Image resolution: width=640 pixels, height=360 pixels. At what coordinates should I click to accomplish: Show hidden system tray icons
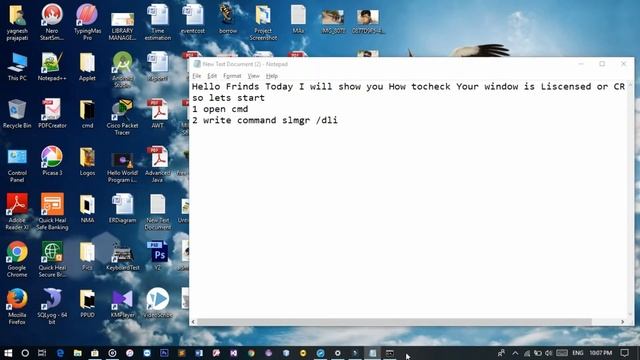[x=515, y=353]
